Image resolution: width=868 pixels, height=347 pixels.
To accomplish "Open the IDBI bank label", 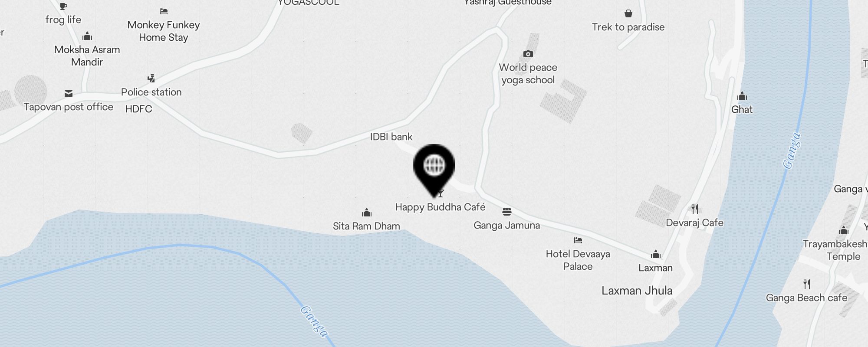I will tap(391, 137).
